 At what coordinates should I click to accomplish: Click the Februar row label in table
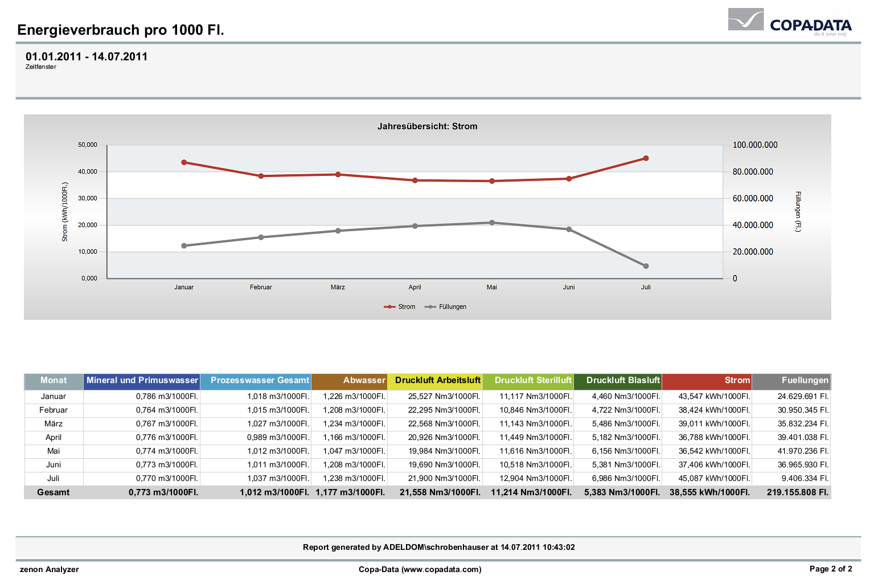pyautogui.click(x=54, y=410)
